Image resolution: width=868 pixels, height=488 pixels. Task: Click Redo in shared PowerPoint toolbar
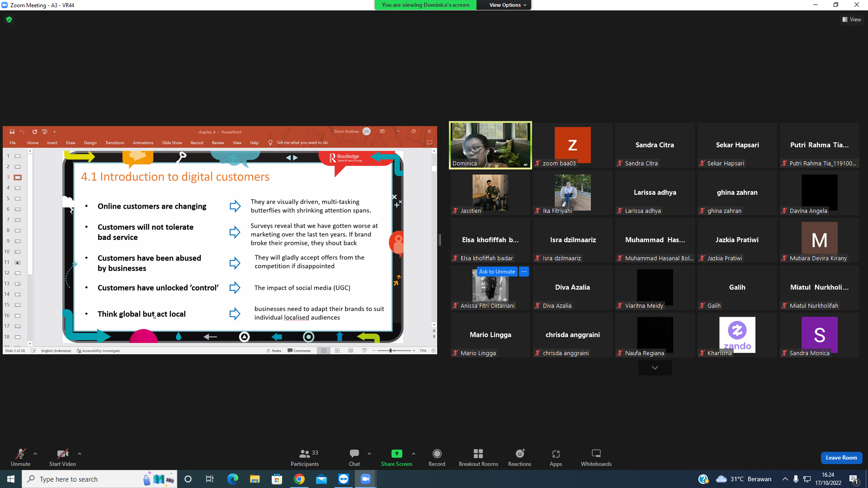pos(34,132)
